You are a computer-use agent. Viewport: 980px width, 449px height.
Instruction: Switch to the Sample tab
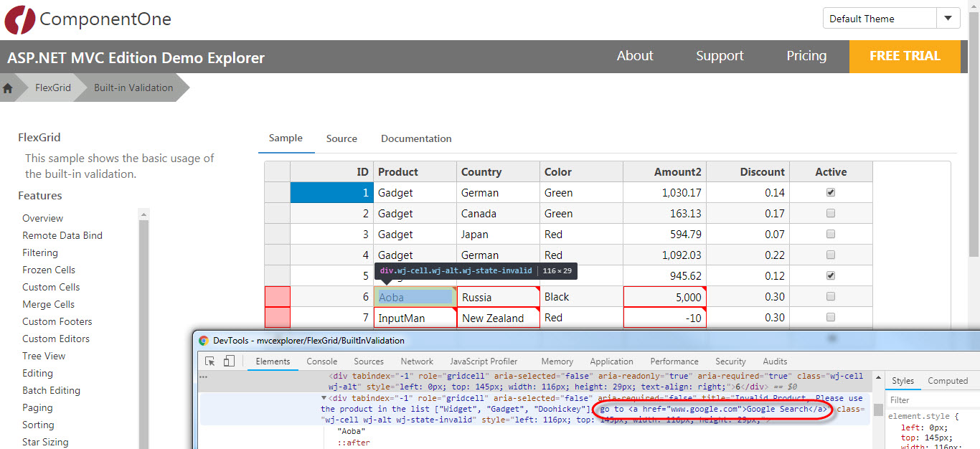pos(286,138)
